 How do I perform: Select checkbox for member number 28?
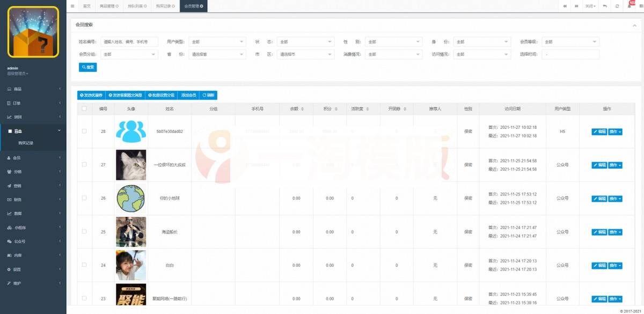click(84, 131)
